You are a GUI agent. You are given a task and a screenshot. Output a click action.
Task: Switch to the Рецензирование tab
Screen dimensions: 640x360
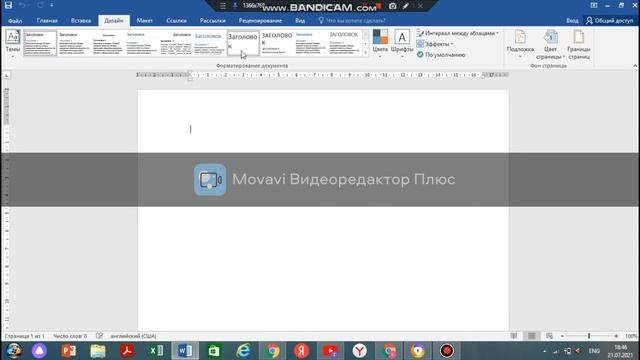point(260,20)
